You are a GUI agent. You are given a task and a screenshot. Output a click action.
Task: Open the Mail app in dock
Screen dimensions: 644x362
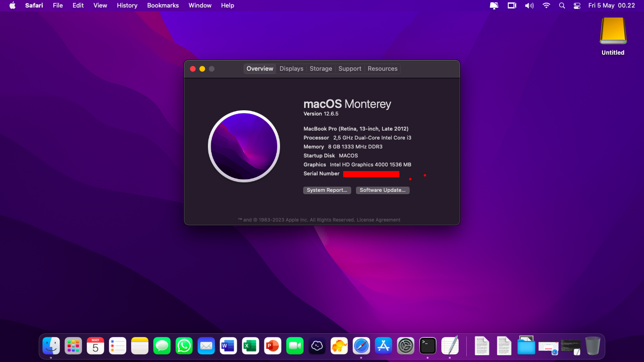[206, 346]
